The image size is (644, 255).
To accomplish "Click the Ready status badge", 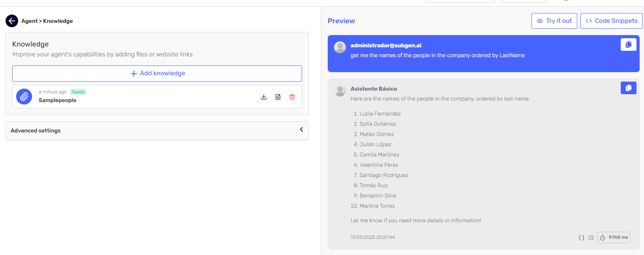I will point(78,92).
